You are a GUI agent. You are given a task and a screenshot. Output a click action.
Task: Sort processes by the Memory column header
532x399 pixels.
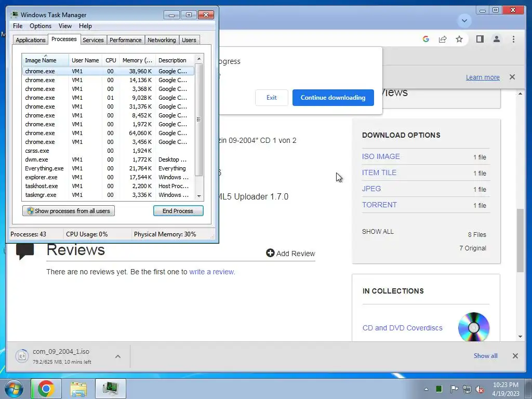(x=137, y=60)
